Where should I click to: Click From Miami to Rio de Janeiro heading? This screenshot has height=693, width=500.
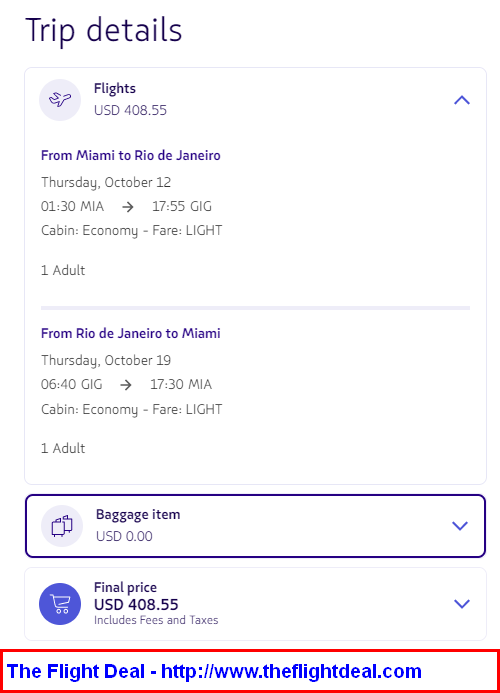click(131, 156)
